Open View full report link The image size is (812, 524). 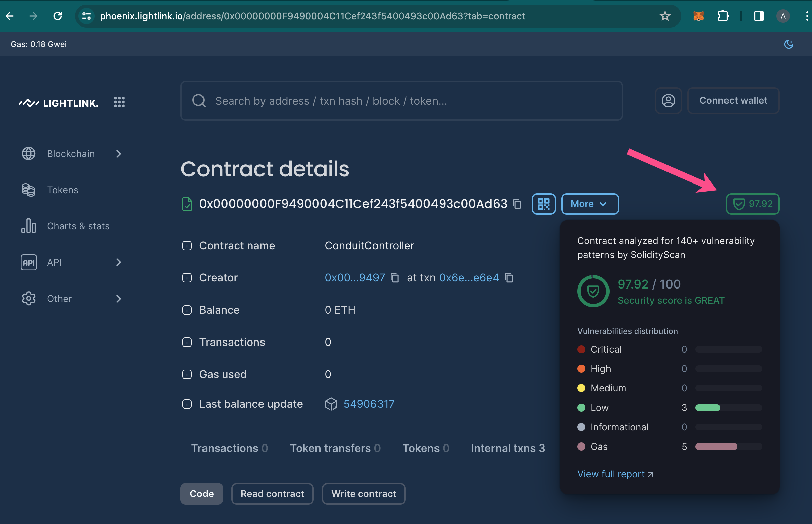pyautogui.click(x=611, y=474)
